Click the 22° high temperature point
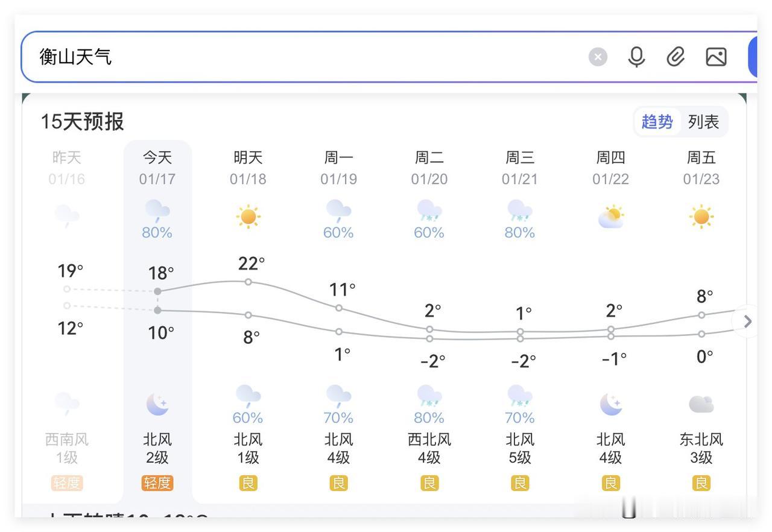The width and height of the screenshot is (772, 532). [248, 282]
